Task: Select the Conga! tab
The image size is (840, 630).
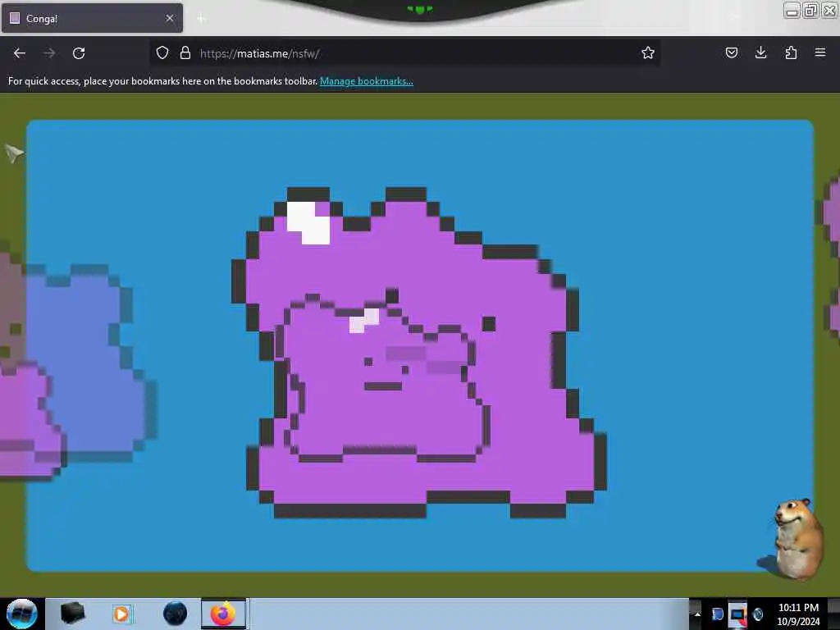Action: pos(92,18)
